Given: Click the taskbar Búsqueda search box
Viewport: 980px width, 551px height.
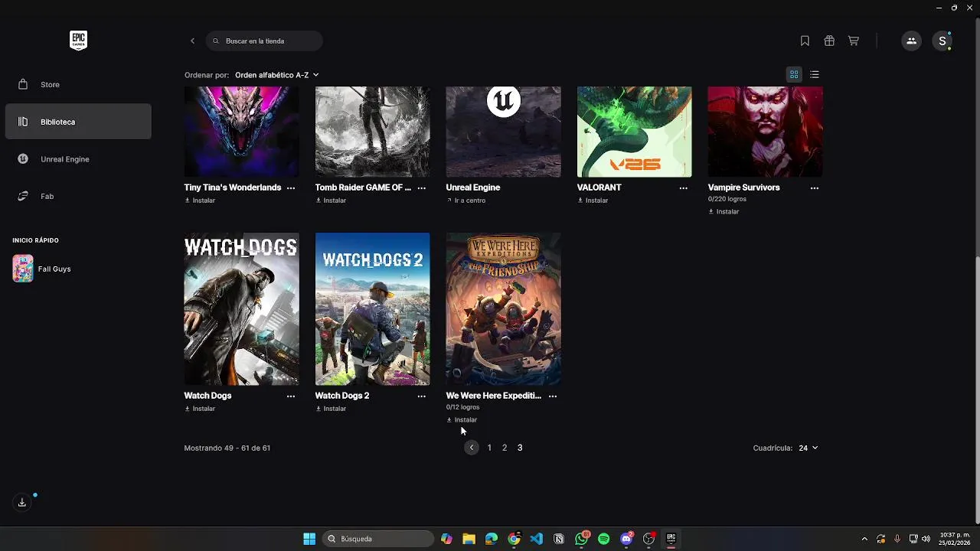Looking at the screenshot, I should click(x=378, y=539).
